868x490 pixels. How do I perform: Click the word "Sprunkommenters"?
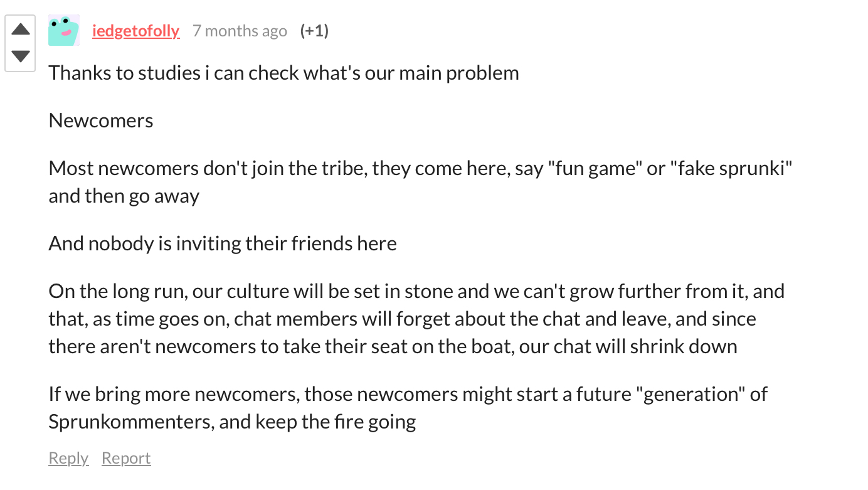point(131,421)
